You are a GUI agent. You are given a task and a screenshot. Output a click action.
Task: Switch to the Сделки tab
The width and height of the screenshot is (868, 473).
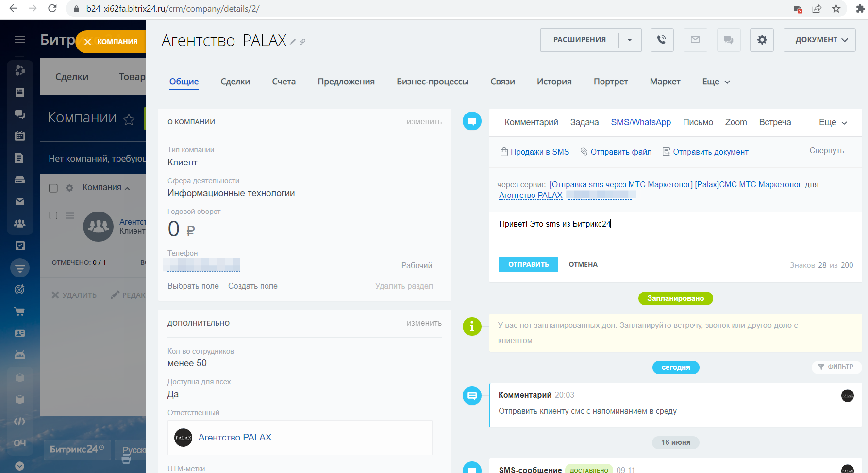(x=235, y=82)
